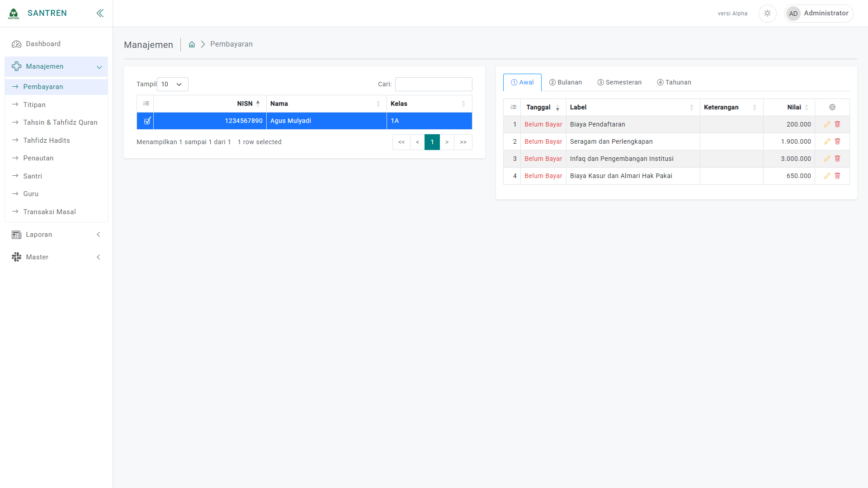Edit Infaq dan Pengembangan Institusi row
The image size is (868, 488).
(x=827, y=159)
